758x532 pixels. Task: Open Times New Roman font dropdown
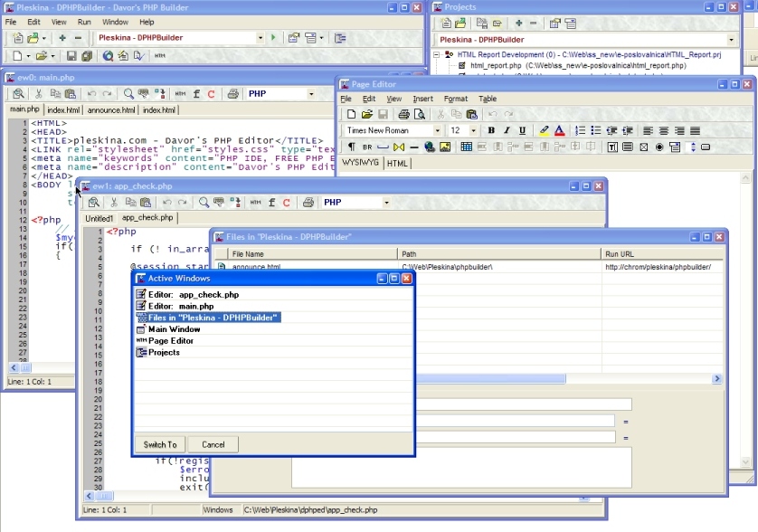tap(437, 130)
